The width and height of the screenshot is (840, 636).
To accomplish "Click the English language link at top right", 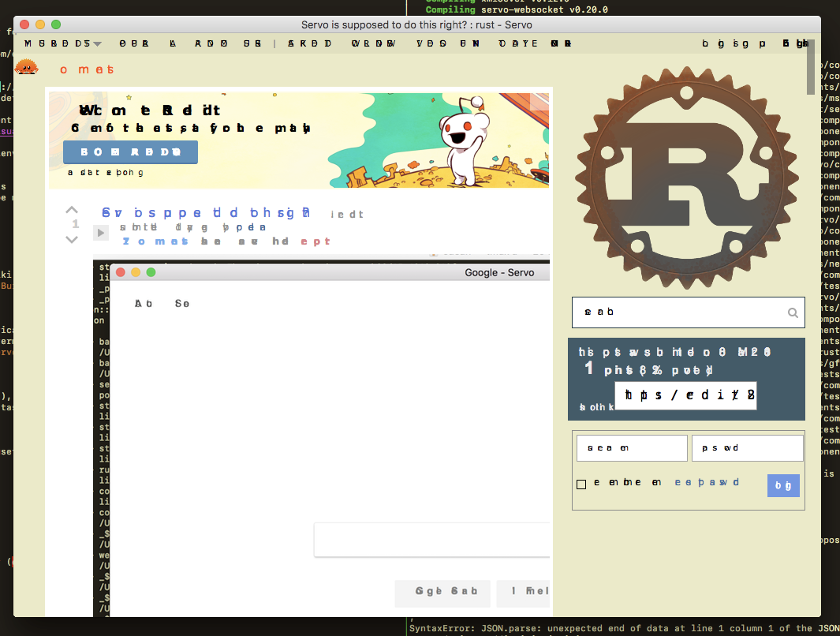I will pos(796,43).
